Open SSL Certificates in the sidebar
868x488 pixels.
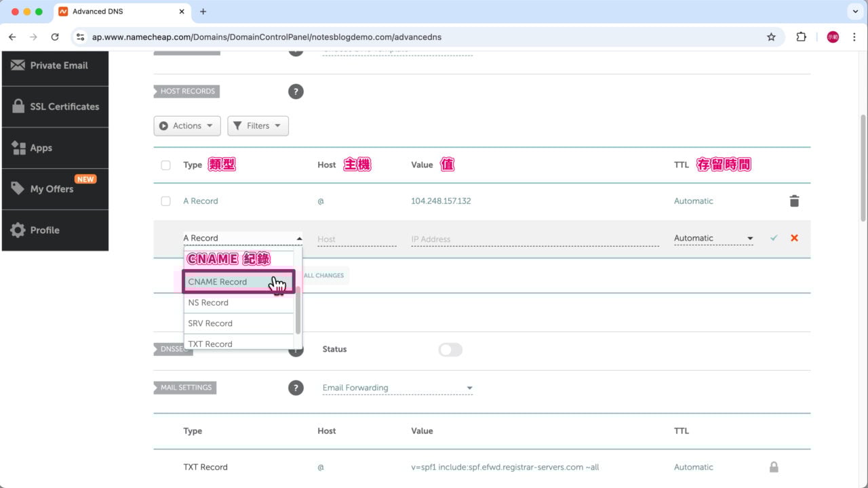[x=55, y=106]
